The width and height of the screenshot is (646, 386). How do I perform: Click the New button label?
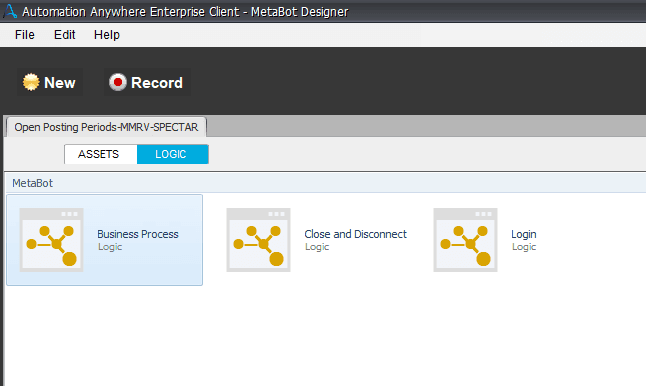tap(60, 83)
